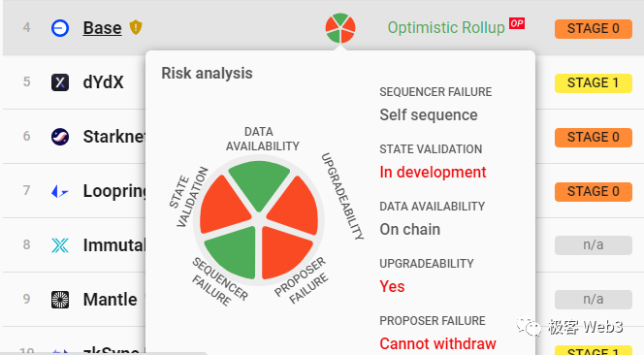Open the Optimistic Rollup technology link

pos(446,27)
